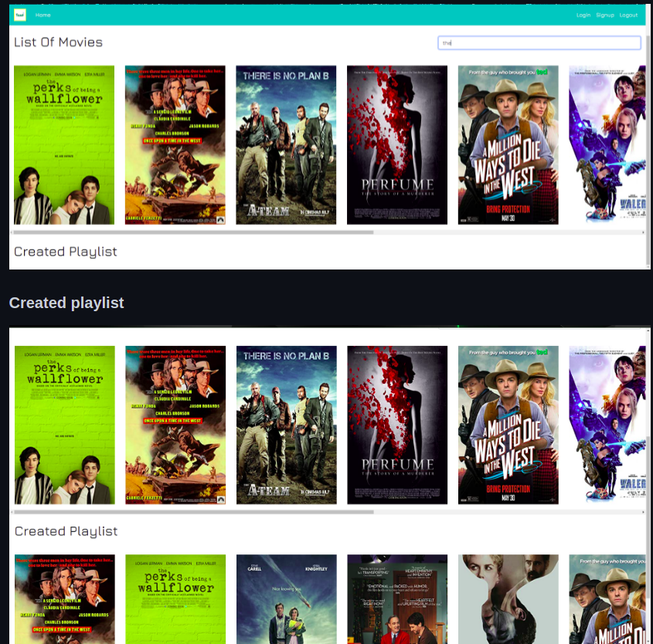653x644 pixels.
Task: Open the Carell and Knightley movie poster in the playlist
Action: (x=287, y=599)
